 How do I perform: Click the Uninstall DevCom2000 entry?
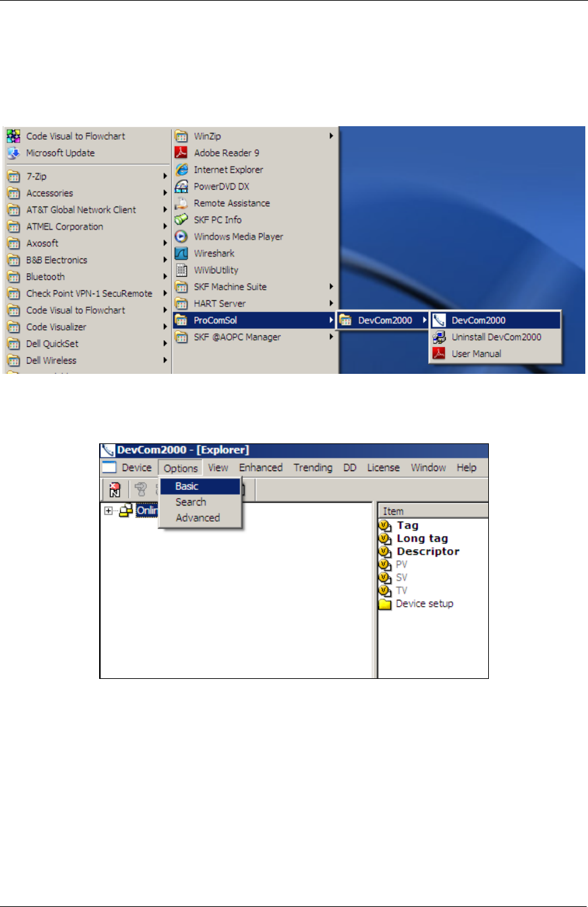point(495,337)
